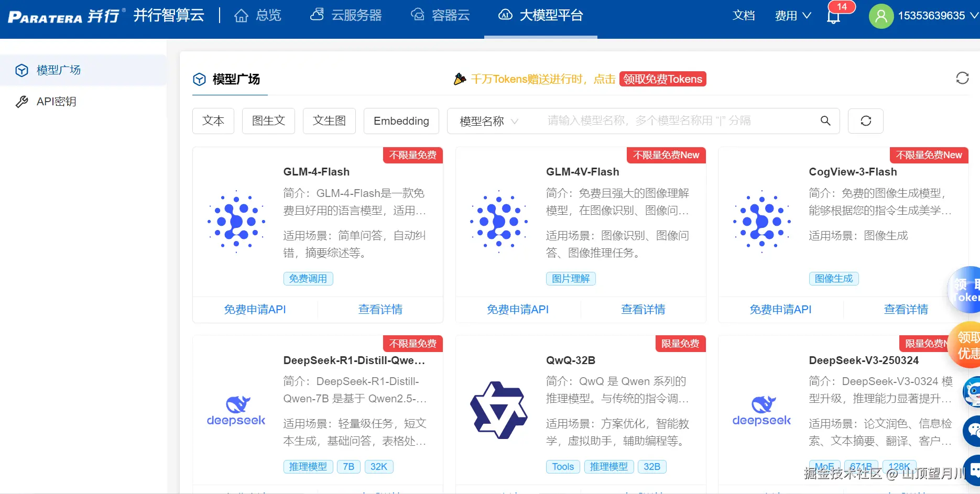Click the DeepSeek-R1-Distill deepseek logo
This screenshot has width=980, height=494.
click(x=236, y=410)
